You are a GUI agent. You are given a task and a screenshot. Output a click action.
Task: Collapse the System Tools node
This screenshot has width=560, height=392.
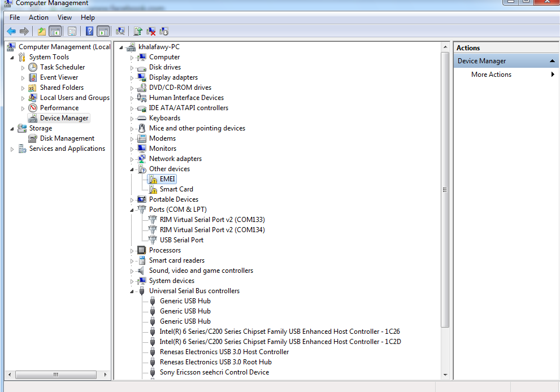(x=12, y=58)
